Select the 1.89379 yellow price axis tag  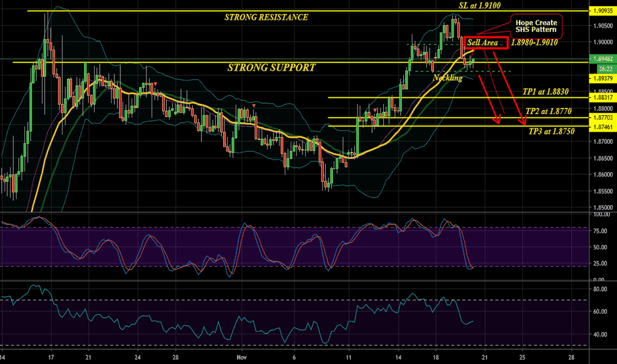point(602,77)
